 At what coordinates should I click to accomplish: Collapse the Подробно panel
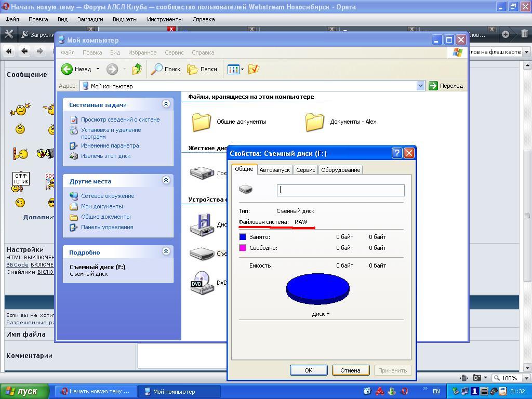click(x=166, y=251)
